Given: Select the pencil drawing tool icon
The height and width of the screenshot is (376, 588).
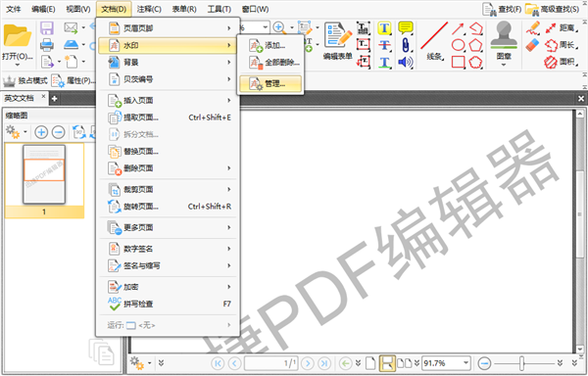Looking at the screenshot, I should pyautogui.click(x=532, y=28).
